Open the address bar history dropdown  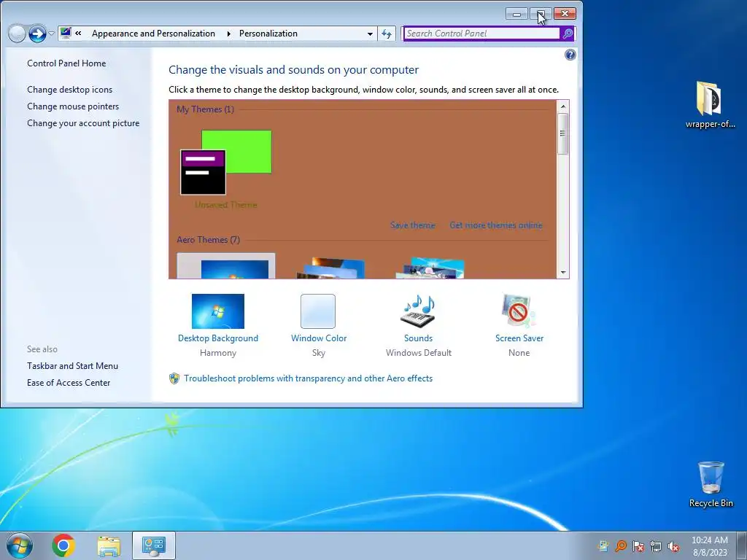tap(370, 34)
